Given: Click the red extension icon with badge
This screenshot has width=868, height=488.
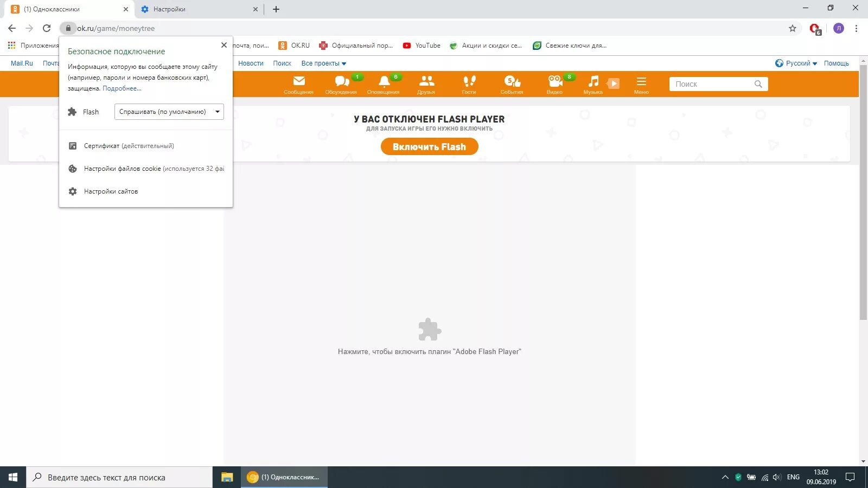Looking at the screenshot, I should (815, 29).
